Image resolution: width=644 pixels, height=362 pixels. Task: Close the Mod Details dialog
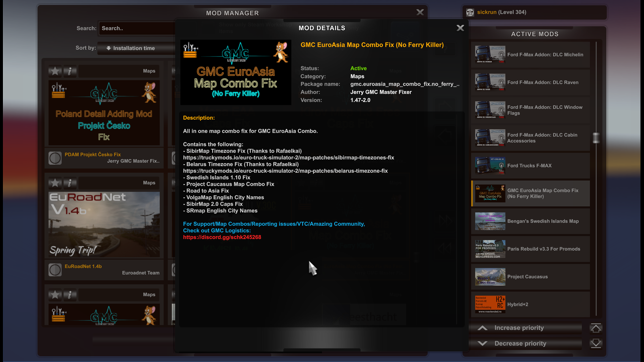[460, 28]
